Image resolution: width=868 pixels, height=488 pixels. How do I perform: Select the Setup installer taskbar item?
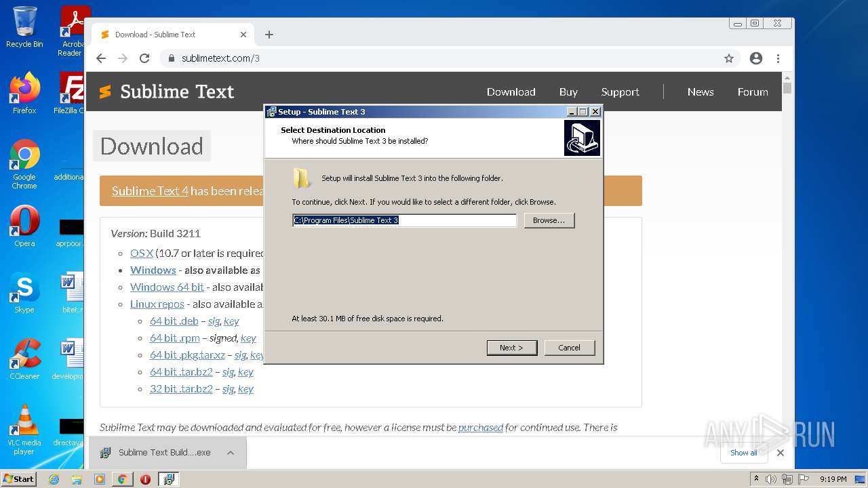168,479
